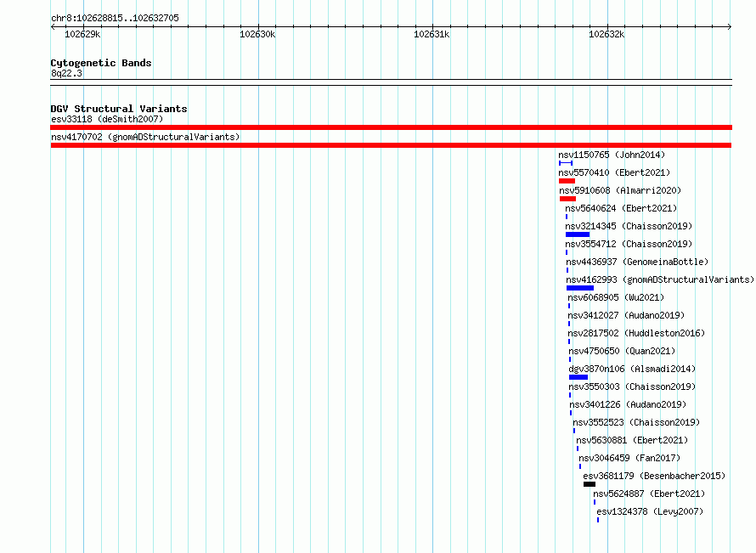The width and height of the screenshot is (756, 553).
Task: Click nsv3401226 (Audano2019) label
Action: point(628,404)
